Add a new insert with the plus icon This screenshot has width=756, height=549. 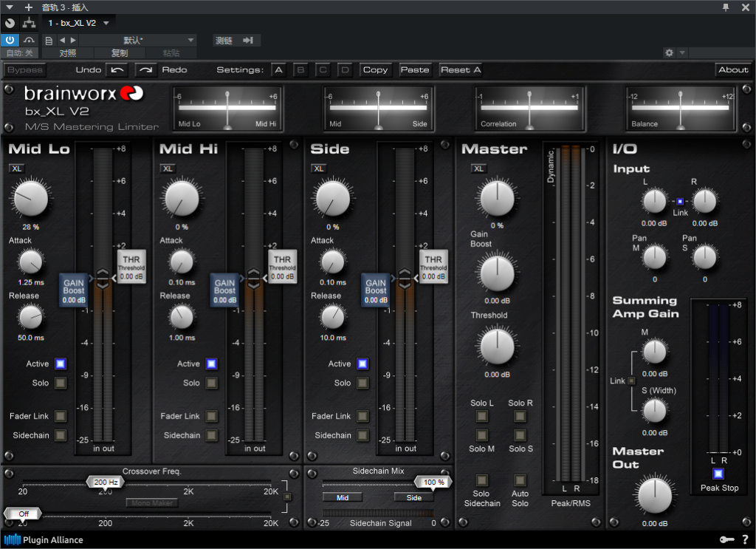[29, 7]
